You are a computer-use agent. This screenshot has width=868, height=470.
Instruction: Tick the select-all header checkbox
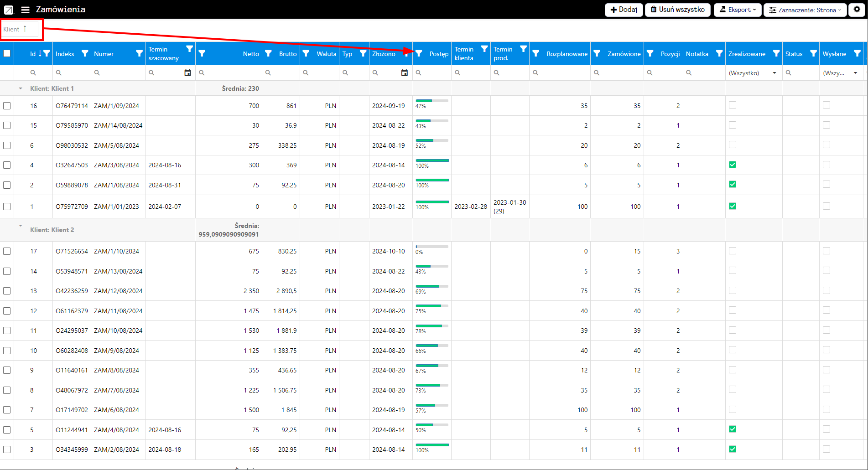pos(7,53)
